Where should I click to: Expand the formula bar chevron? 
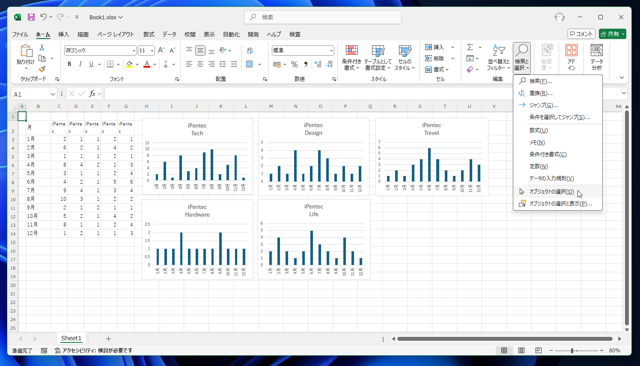(x=623, y=93)
